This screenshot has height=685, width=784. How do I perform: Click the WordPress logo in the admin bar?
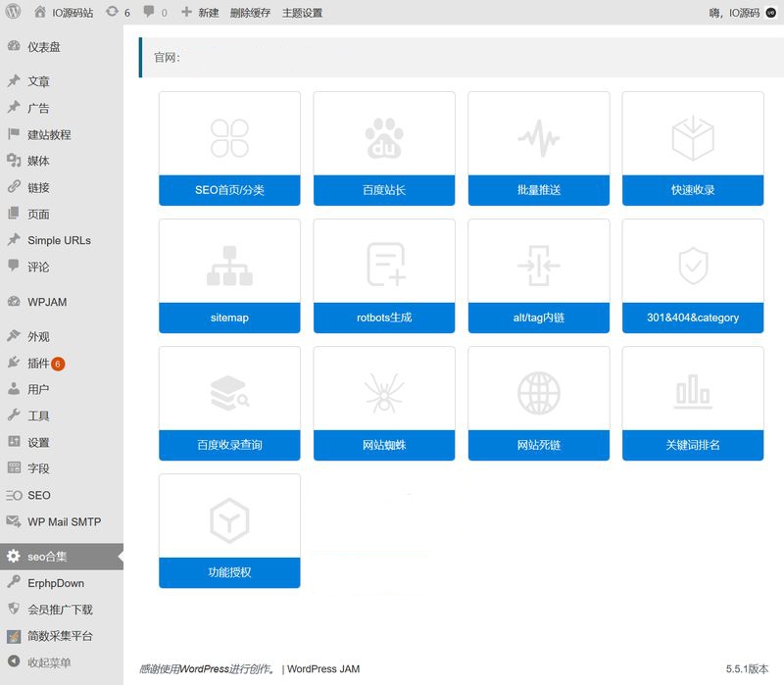coord(13,12)
